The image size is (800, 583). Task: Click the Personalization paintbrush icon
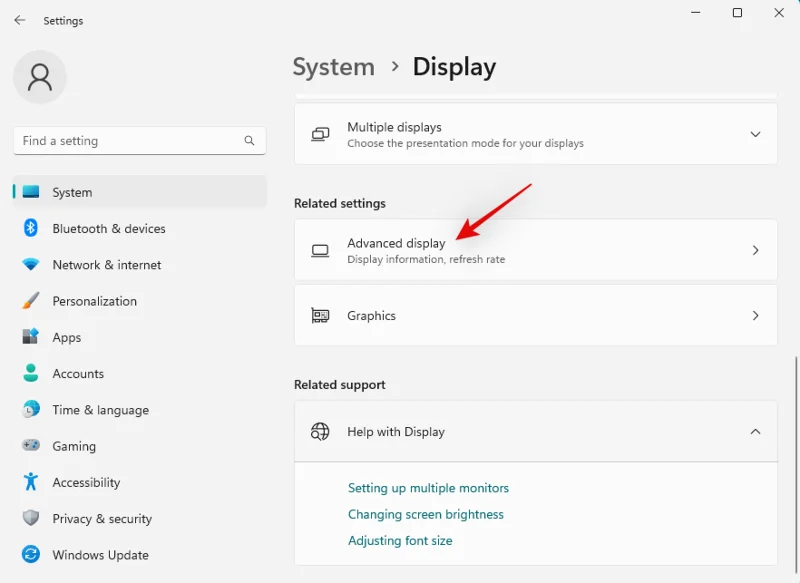pos(31,301)
